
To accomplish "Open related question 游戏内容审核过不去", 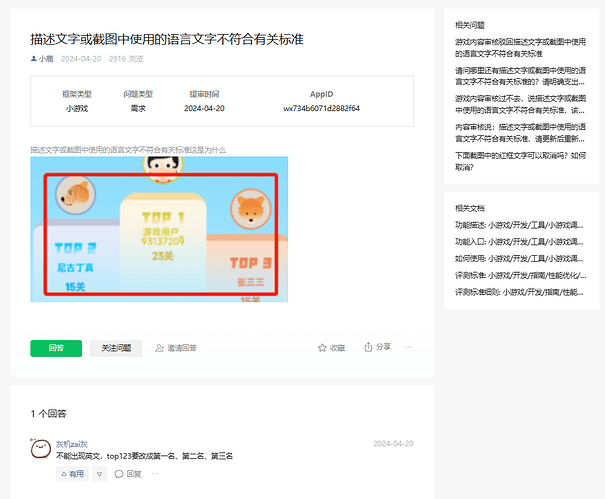I will tap(521, 104).
